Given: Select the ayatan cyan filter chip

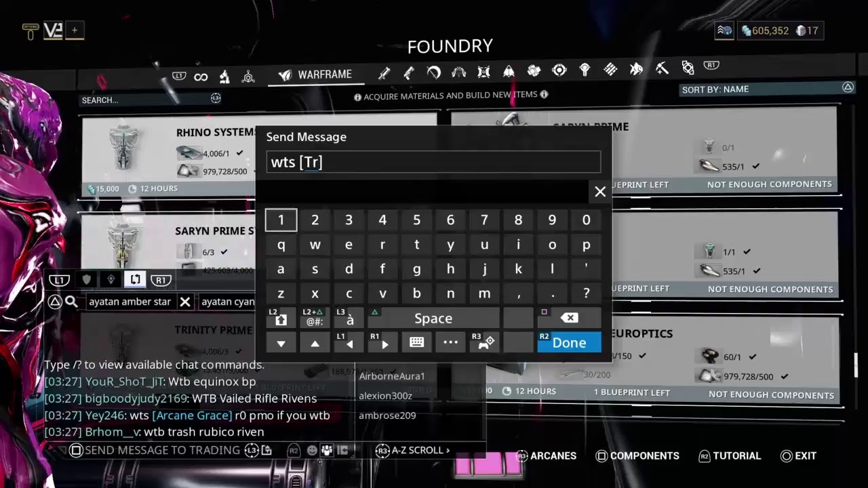Looking at the screenshot, I should (x=228, y=302).
